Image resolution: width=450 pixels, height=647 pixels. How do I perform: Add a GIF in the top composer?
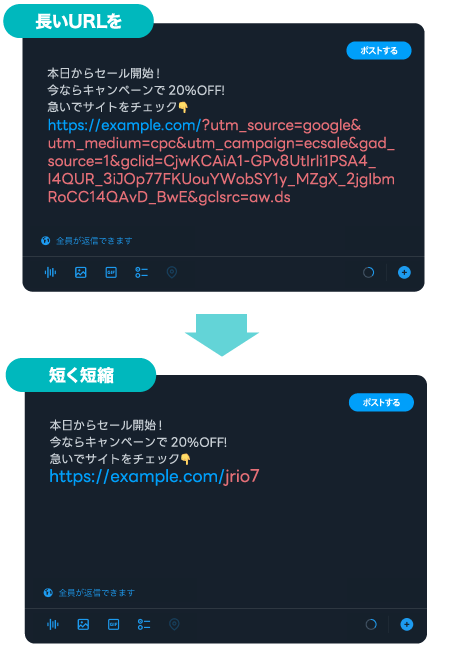click(x=111, y=272)
